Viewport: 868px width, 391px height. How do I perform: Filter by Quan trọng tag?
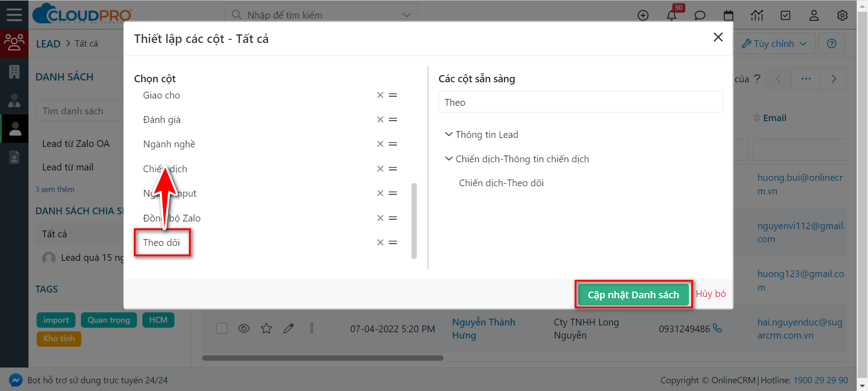[108, 320]
